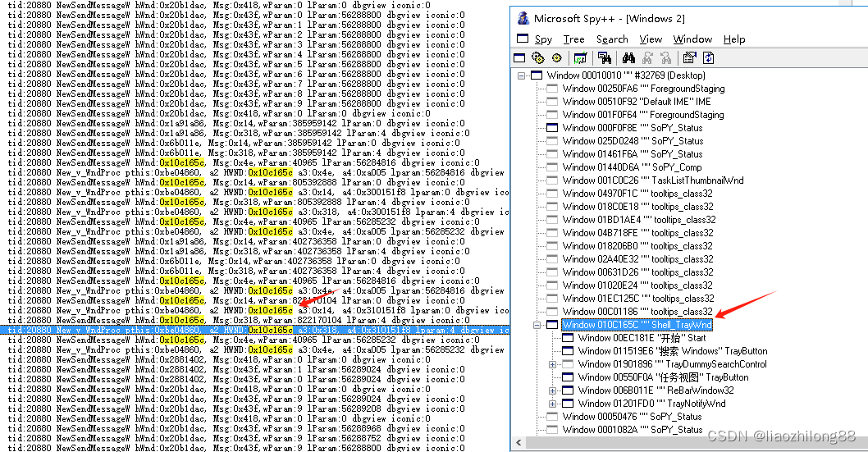Image resolution: width=868 pixels, height=452 pixels.
Task: Select Window 00C01186 tooltips_class32 entry
Action: [637, 312]
